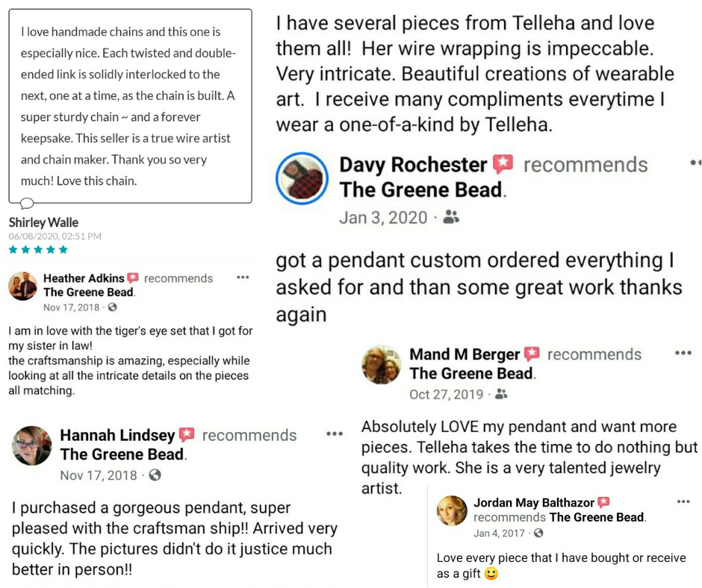Click the speech bubble icon under Shirley's review box

pos(28,203)
